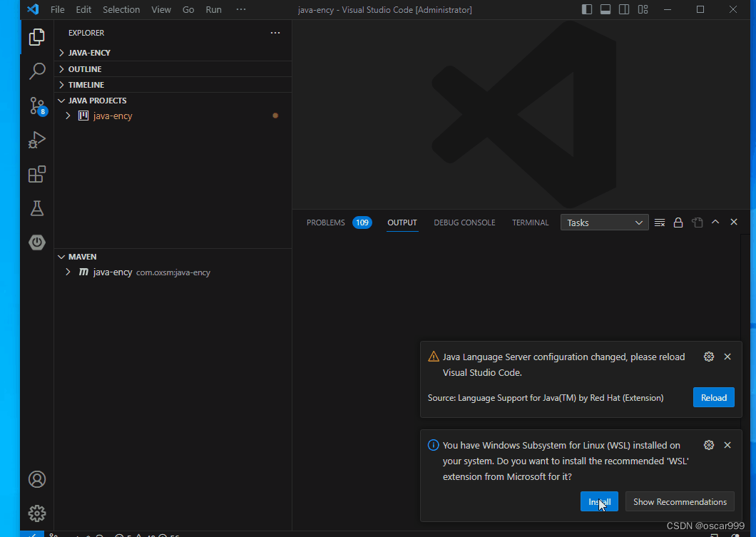Open the Edit menu
Image resolution: width=756 pixels, height=537 pixels.
coord(83,10)
